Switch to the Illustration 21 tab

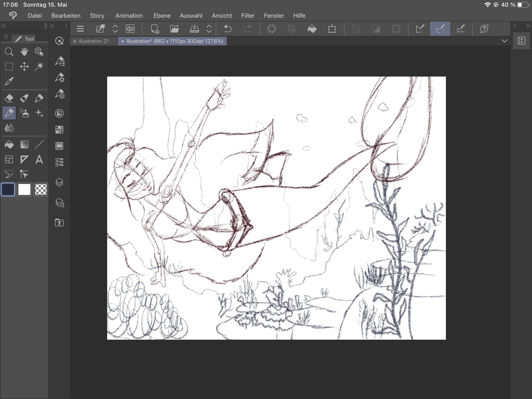point(94,41)
